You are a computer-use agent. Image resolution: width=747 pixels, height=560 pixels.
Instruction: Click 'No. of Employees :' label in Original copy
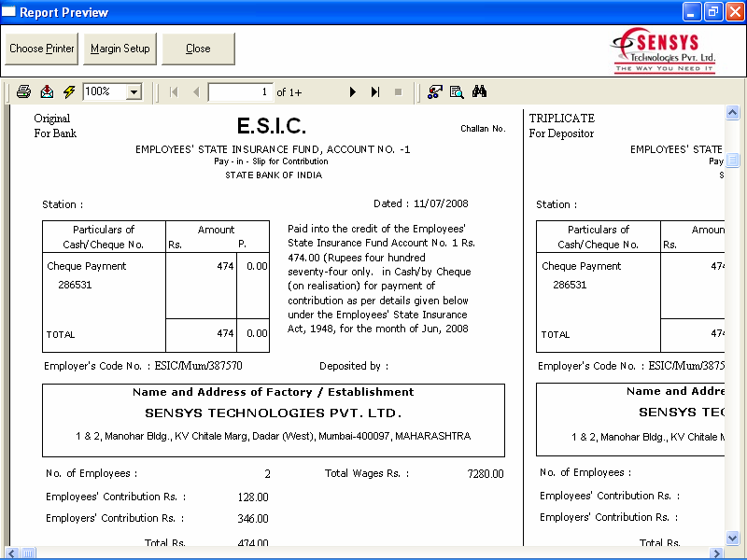point(92,473)
